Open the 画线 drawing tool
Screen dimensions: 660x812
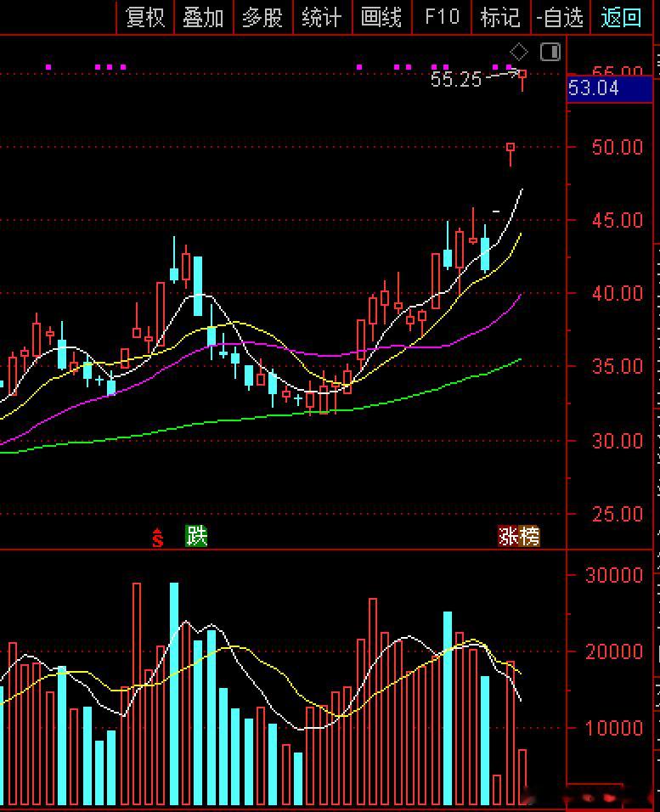click(x=381, y=18)
